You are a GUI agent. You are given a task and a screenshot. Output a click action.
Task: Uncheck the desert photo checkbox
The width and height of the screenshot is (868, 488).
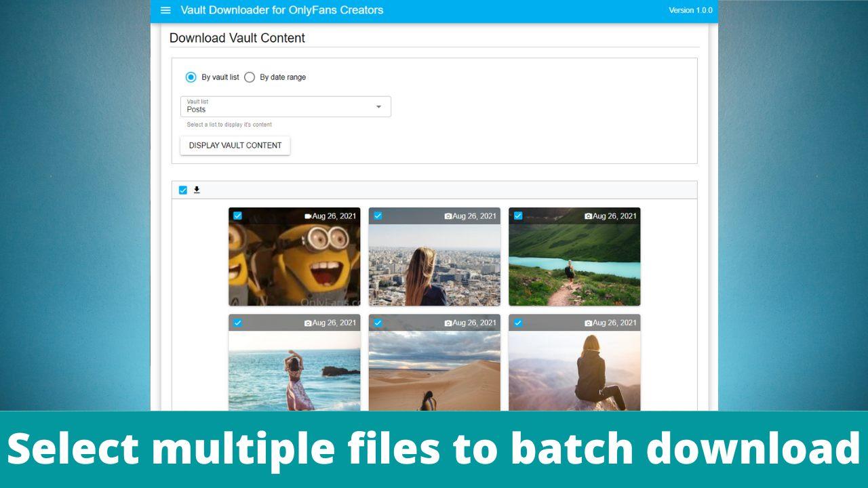(378, 323)
